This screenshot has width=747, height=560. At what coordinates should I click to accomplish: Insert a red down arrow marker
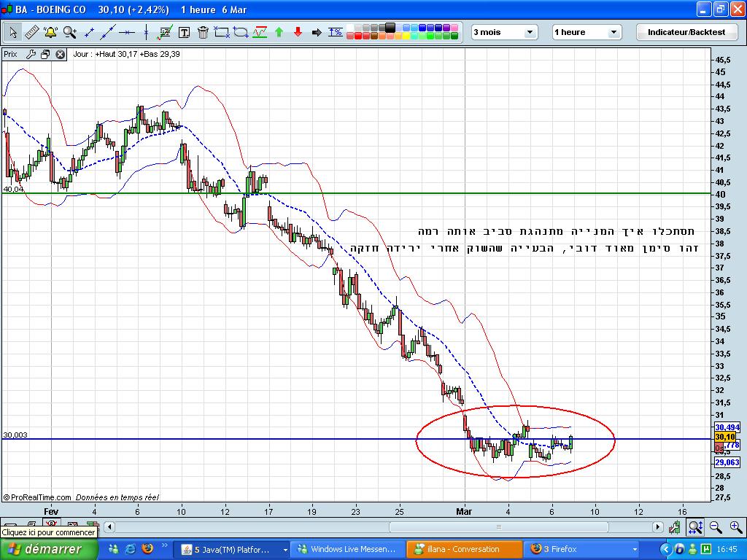(x=298, y=32)
